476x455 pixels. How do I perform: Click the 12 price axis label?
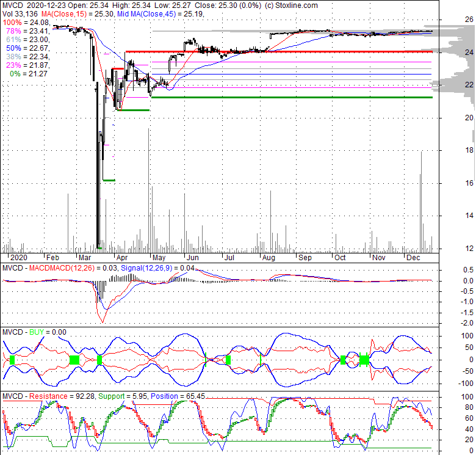tap(469, 248)
